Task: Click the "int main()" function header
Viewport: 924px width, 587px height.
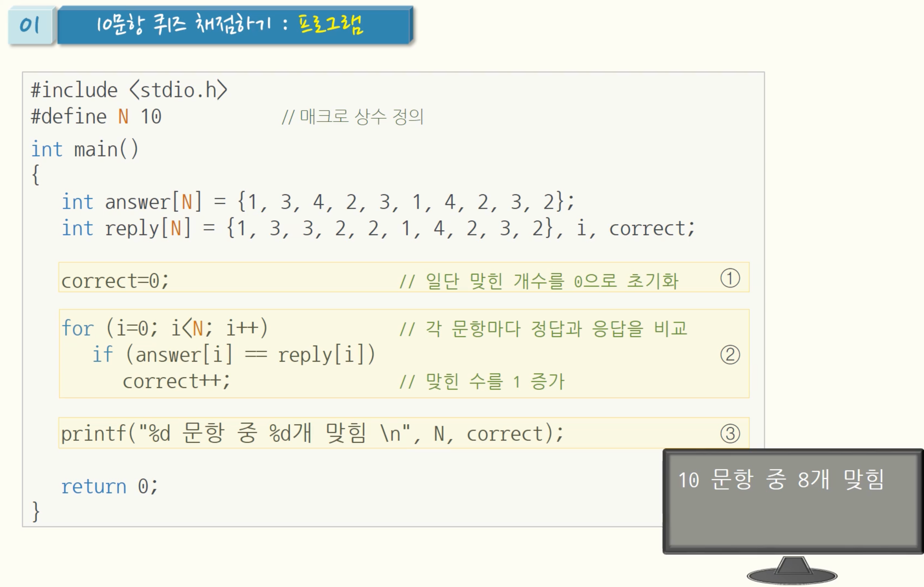Action: (x=84, y=149)
